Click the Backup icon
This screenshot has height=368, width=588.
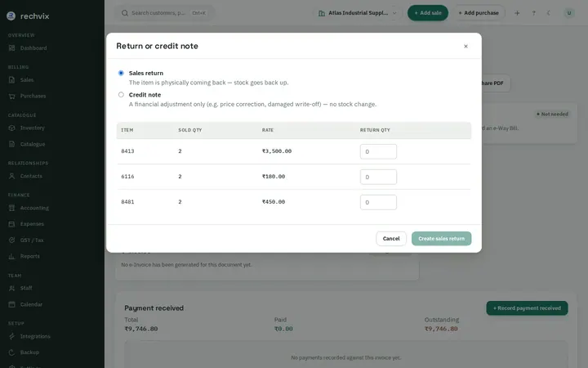(12, 352)
